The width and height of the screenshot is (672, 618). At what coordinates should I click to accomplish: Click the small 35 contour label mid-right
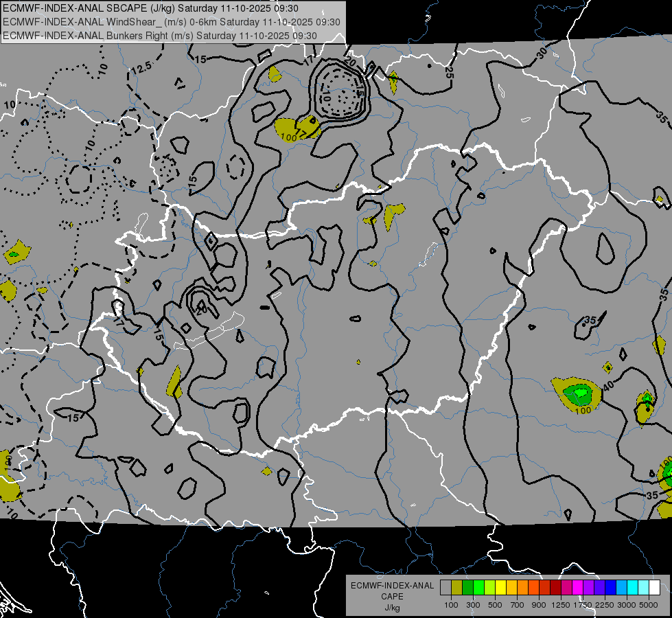coord(590,321)
